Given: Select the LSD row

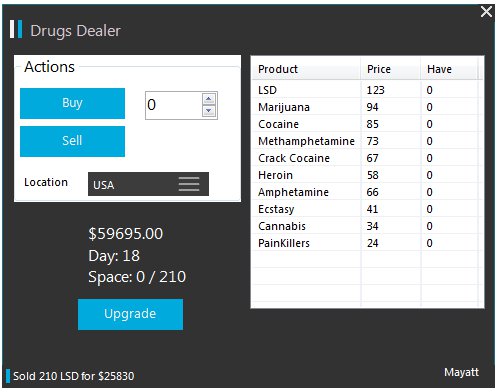Looking at the screenshot, I should click(367, 90).
